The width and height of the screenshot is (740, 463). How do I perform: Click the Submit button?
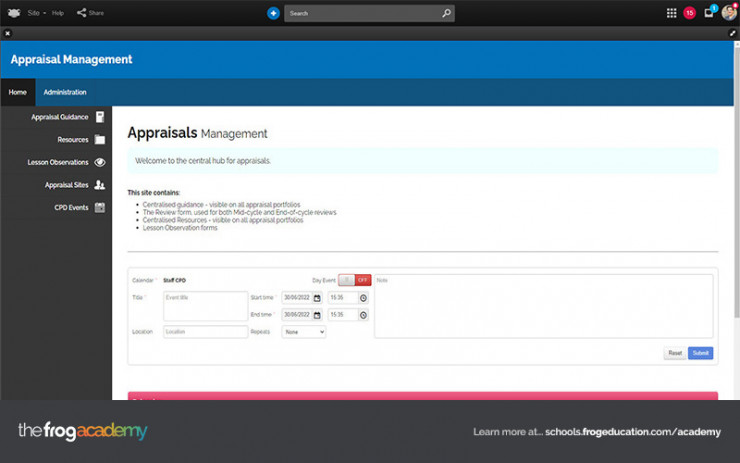click(700, 353)
